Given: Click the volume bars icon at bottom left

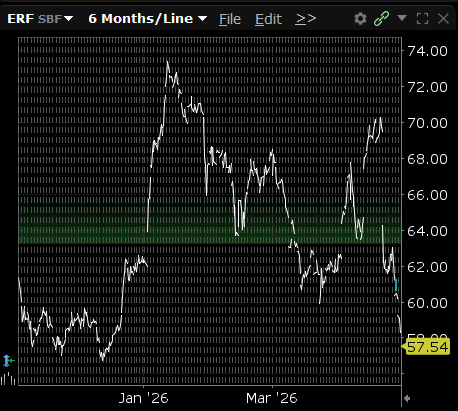Looking at the screenshot, I should click(8, 379).
